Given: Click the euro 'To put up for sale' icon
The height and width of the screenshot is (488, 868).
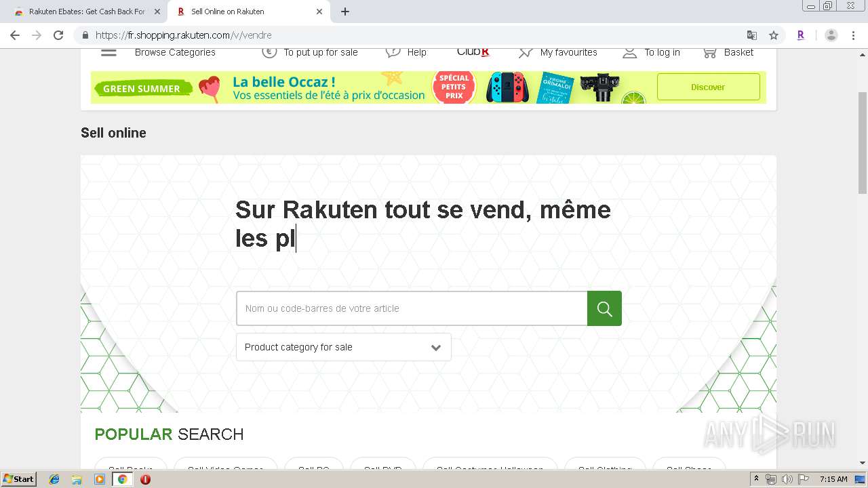Looking at the screenshot, I should (269, 52).
